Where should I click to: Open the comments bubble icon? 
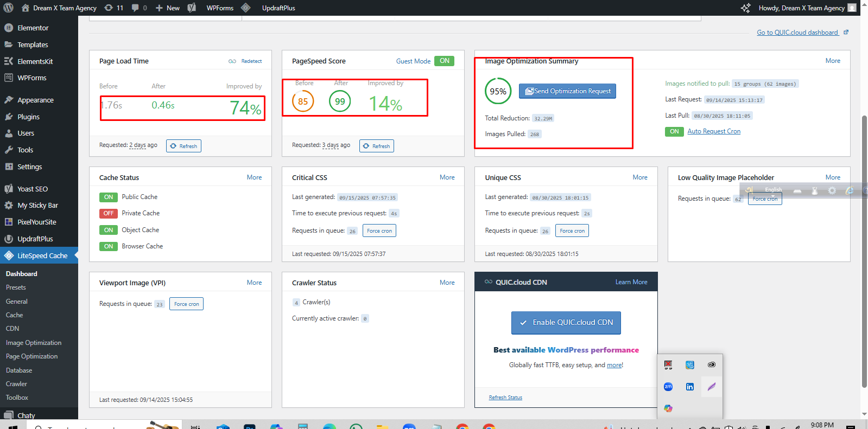pyautogui.click(x=139, y=8)
